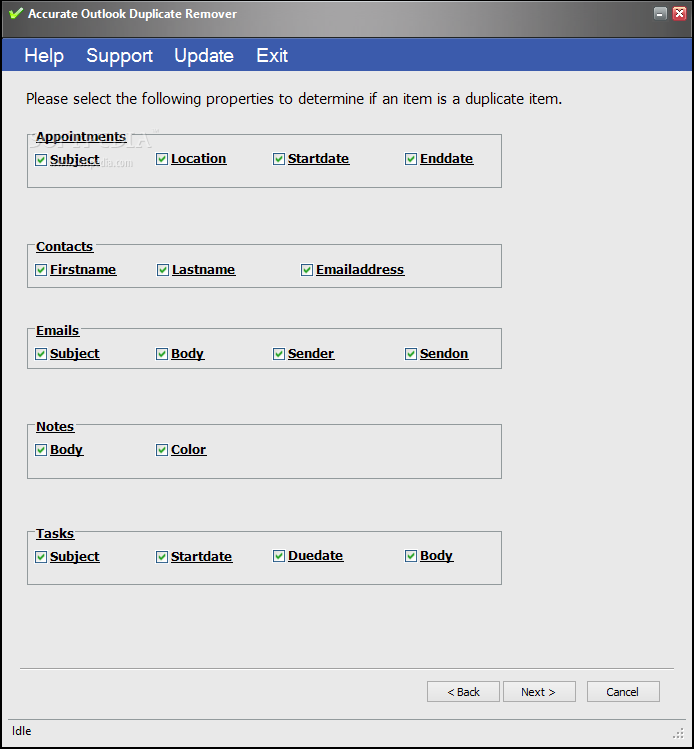The width and height of the screenshot is (694, 749).
Task: Uncheck Appointments Subject checkbox
Action: [41, 160]
